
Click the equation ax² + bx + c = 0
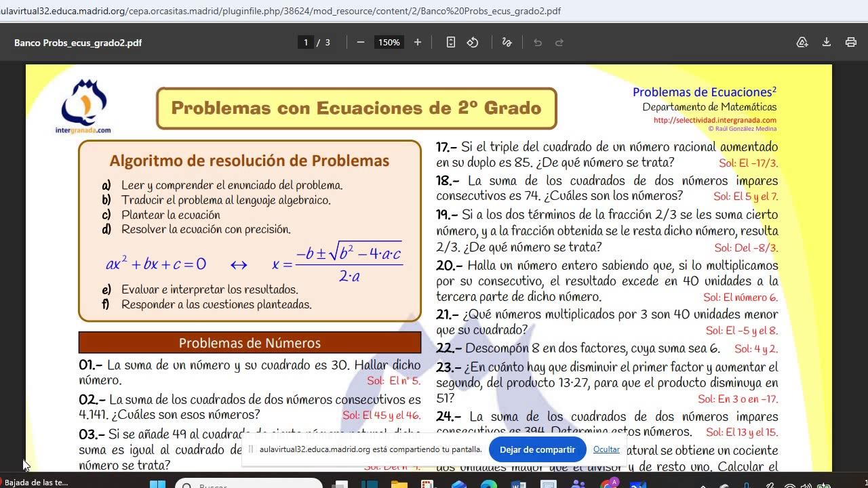[x=156, y=264]
